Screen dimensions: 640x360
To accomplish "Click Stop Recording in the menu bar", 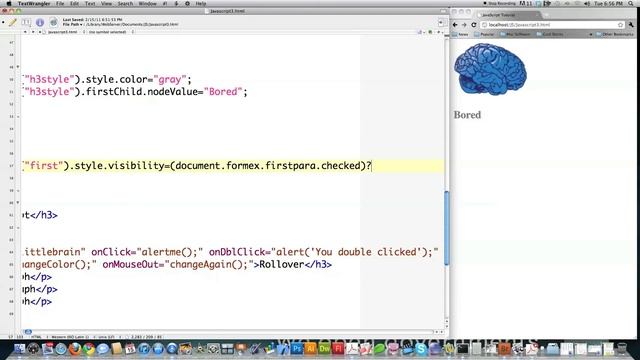I will tap(500, 3).
